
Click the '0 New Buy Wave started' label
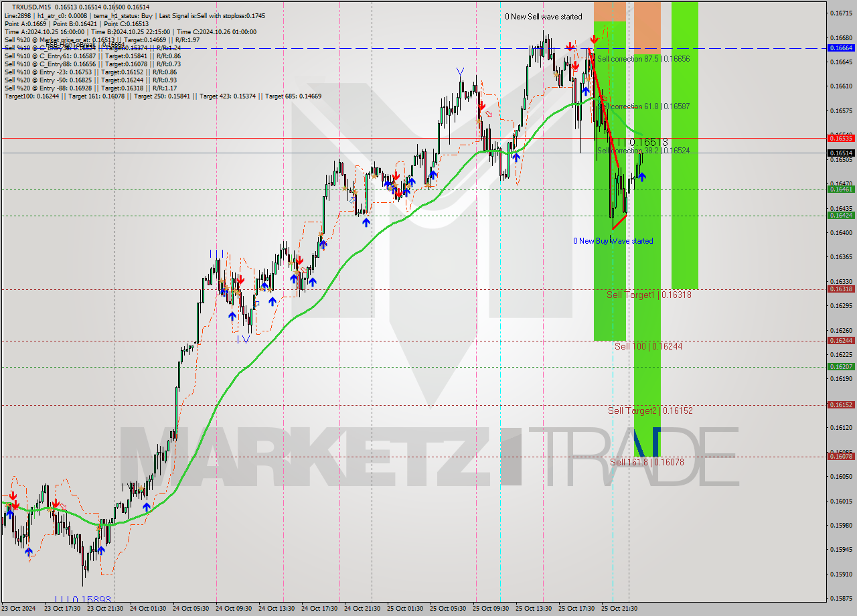(613, 241)
